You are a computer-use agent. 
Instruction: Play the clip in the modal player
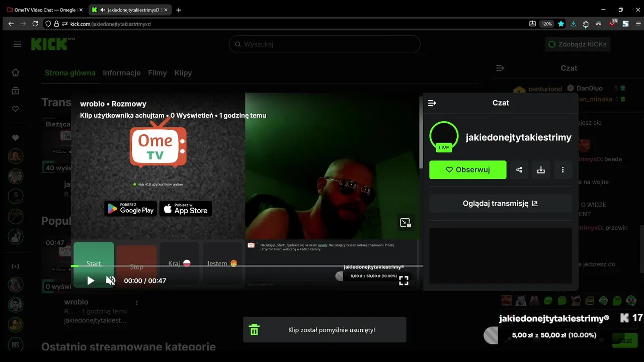tap(91, 281)
